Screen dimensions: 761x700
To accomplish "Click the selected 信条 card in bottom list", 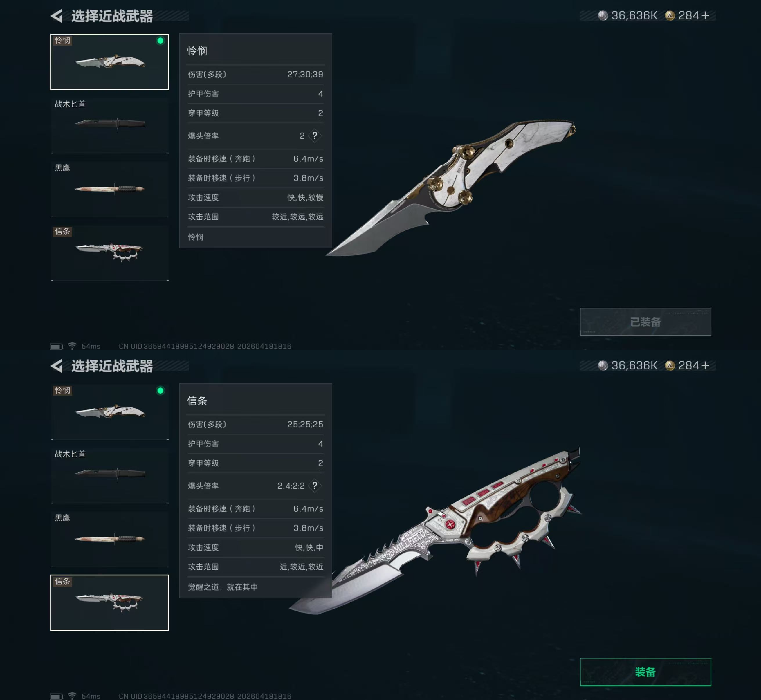I will [x=110, y=603].
